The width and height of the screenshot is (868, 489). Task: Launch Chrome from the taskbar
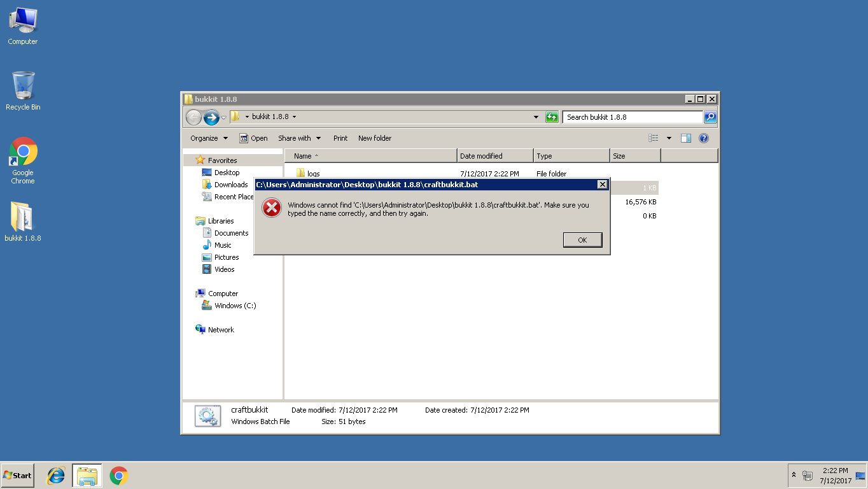[118, 476]
